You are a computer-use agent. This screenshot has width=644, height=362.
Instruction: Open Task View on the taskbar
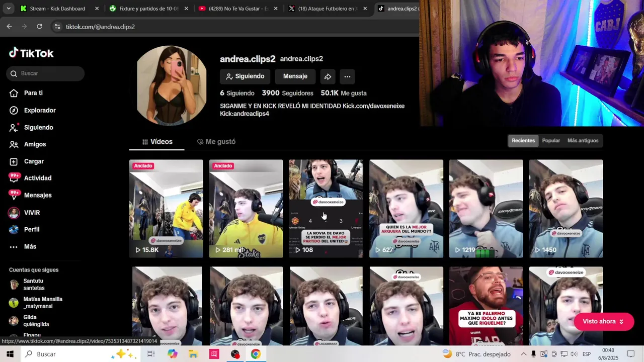pyautogui.click(x=151, y=354)
